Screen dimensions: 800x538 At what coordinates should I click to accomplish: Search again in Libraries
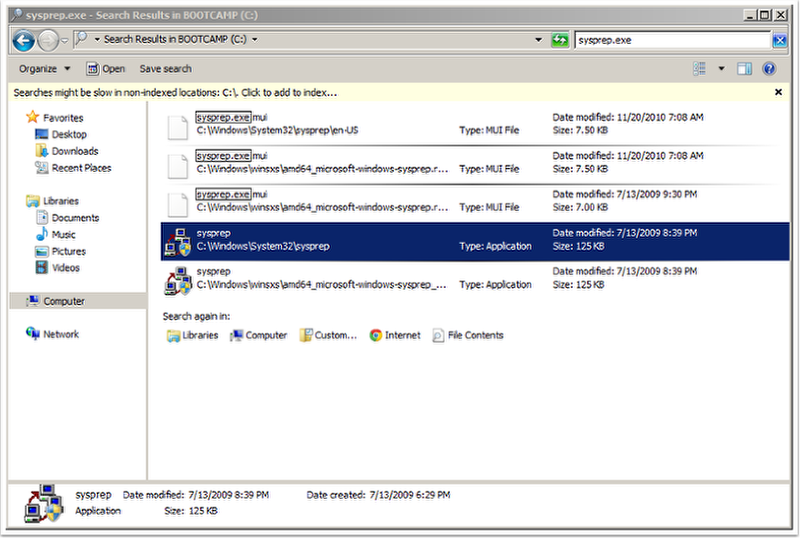[192, 336]
